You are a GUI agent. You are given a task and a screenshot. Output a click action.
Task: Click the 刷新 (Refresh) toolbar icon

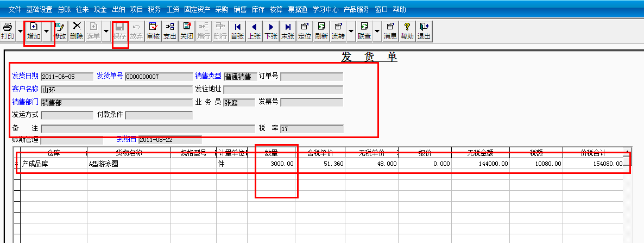click(x=321, y=31)
